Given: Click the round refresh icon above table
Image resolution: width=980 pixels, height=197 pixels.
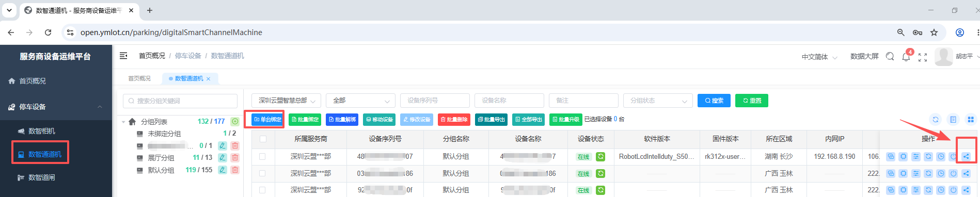Looking at the screenshot, I should click(x=936, y=120).
